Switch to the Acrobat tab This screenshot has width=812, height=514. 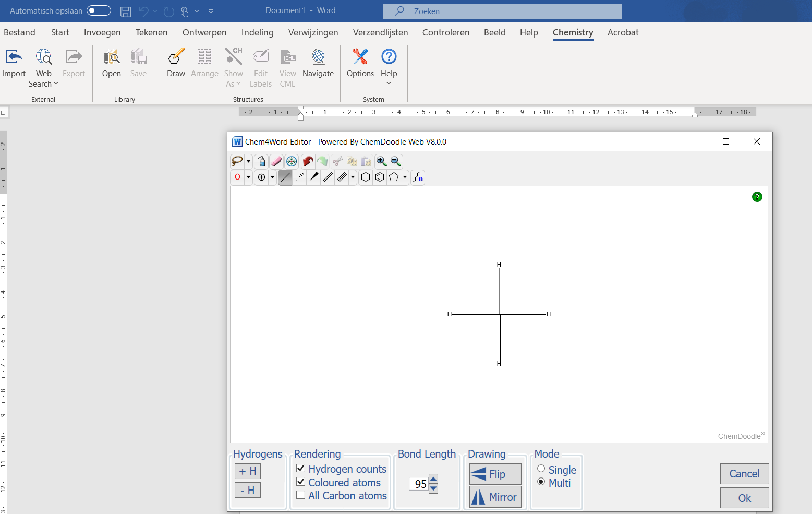623,32
